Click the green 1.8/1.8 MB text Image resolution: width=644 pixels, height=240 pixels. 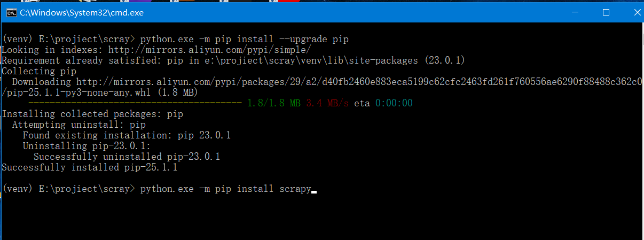coord(273,103)
